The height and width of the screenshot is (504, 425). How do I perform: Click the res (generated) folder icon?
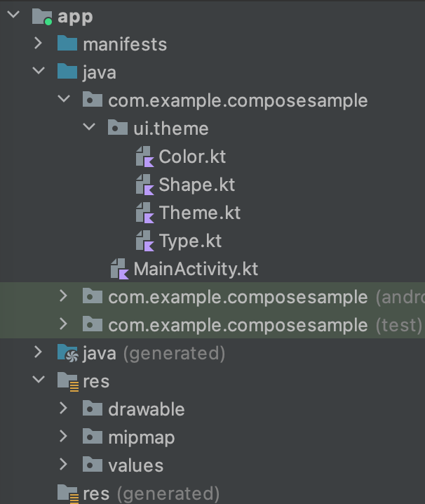(x=68, y=493)
